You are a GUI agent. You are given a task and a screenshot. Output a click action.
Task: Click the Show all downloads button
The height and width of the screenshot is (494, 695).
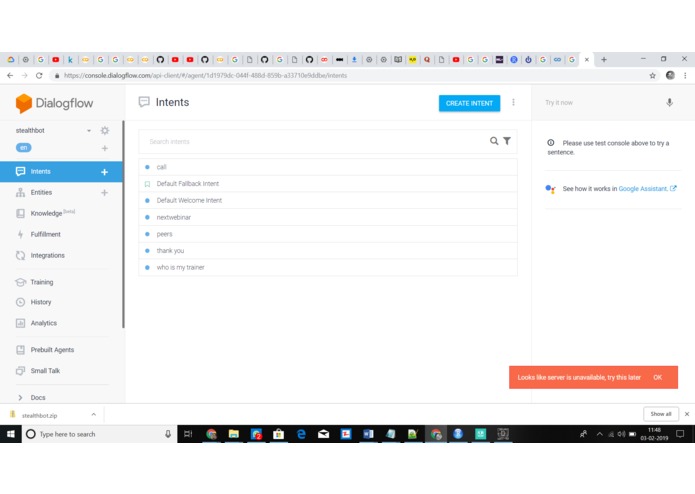point(660,414)
